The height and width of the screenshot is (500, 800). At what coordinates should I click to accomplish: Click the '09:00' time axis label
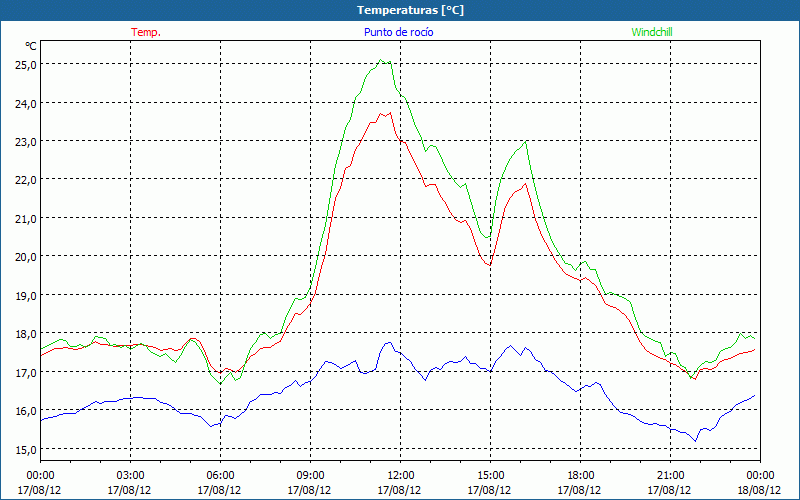310,476
